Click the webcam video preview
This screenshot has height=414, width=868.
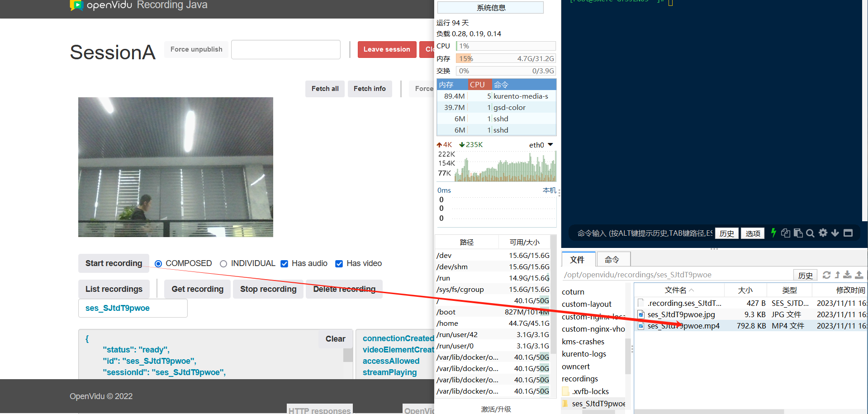coord(175,167)
